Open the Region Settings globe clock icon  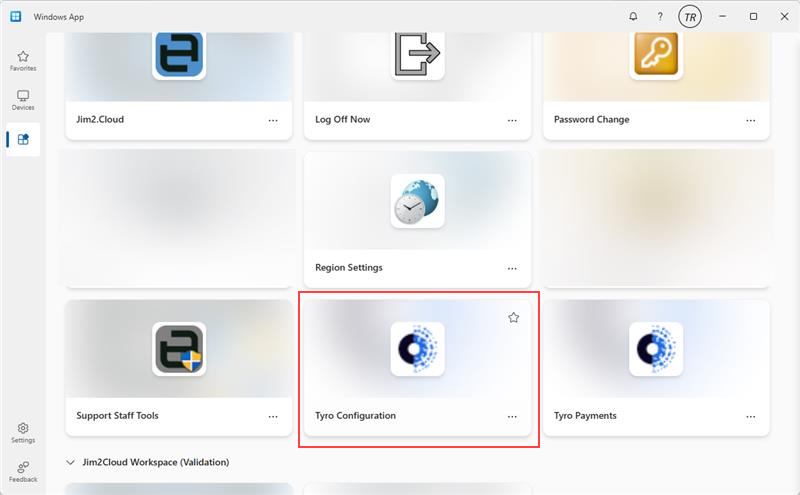pos(417,201)
